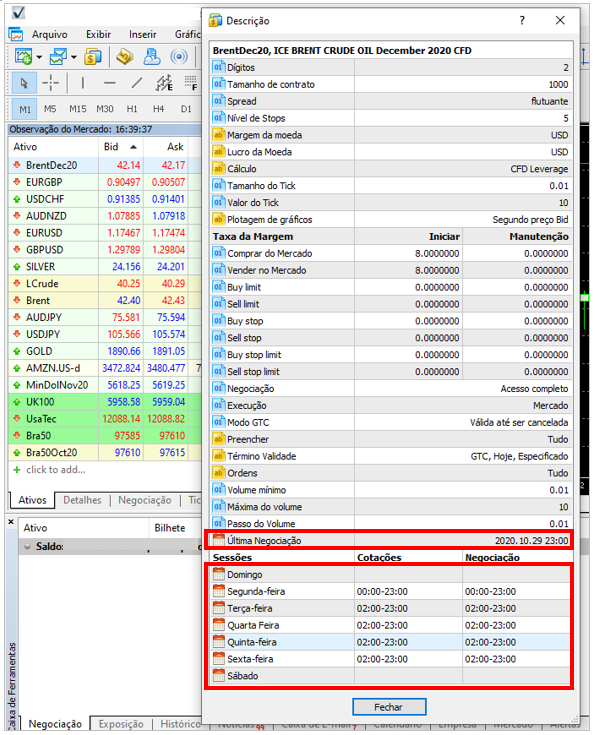Select the Fibonacci retracement tool
Screen dimensions: 595x735
(190, 83)
